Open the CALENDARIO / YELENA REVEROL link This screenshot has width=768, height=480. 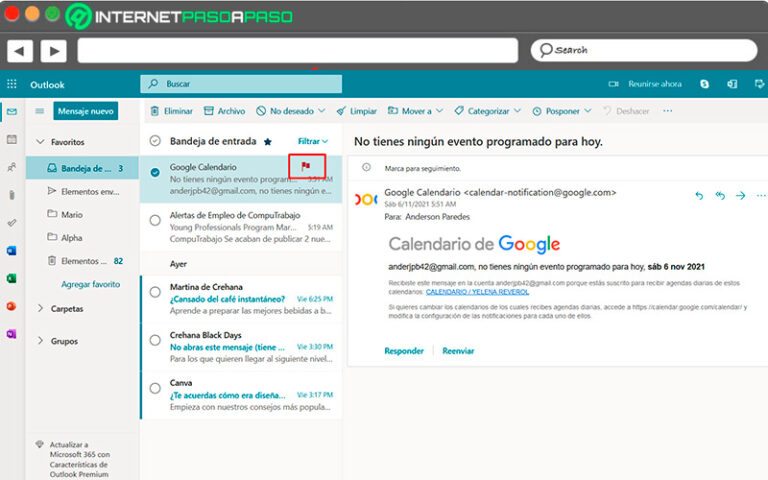tap(477, 292)
